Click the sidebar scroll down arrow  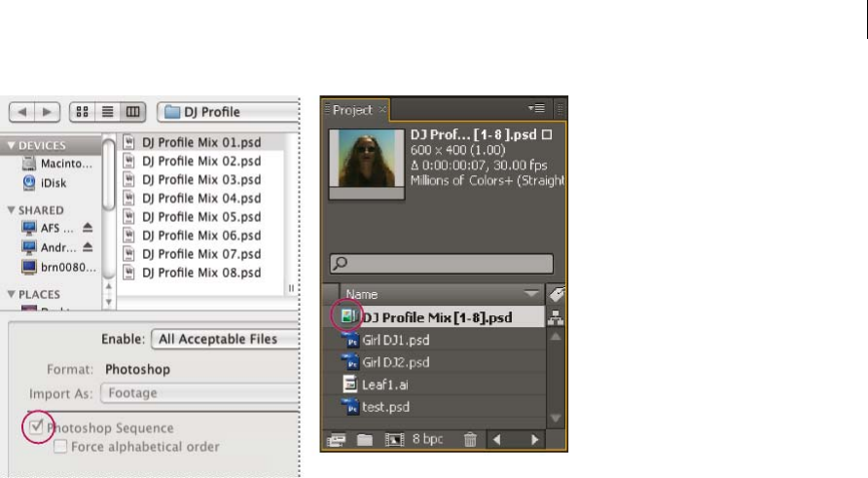(109, 302)
